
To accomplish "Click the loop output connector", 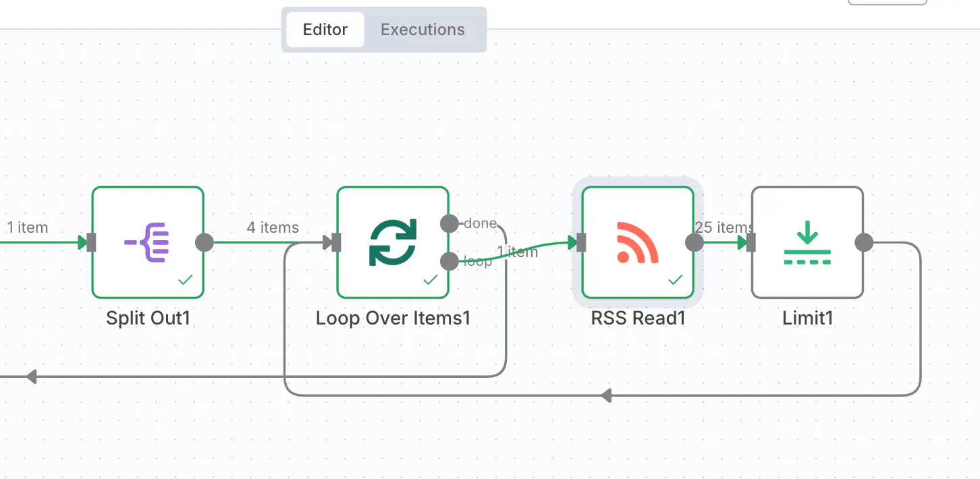I will 449,261.
